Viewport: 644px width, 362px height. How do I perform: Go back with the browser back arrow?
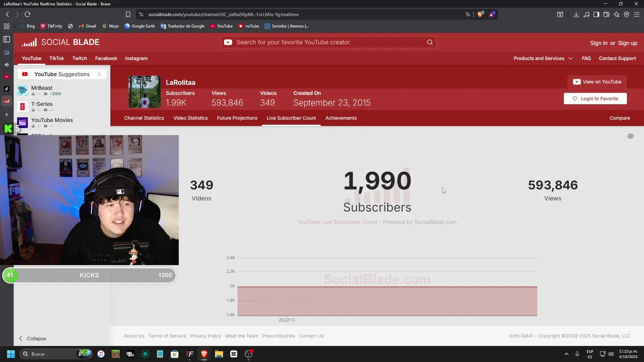click(7, 15)
